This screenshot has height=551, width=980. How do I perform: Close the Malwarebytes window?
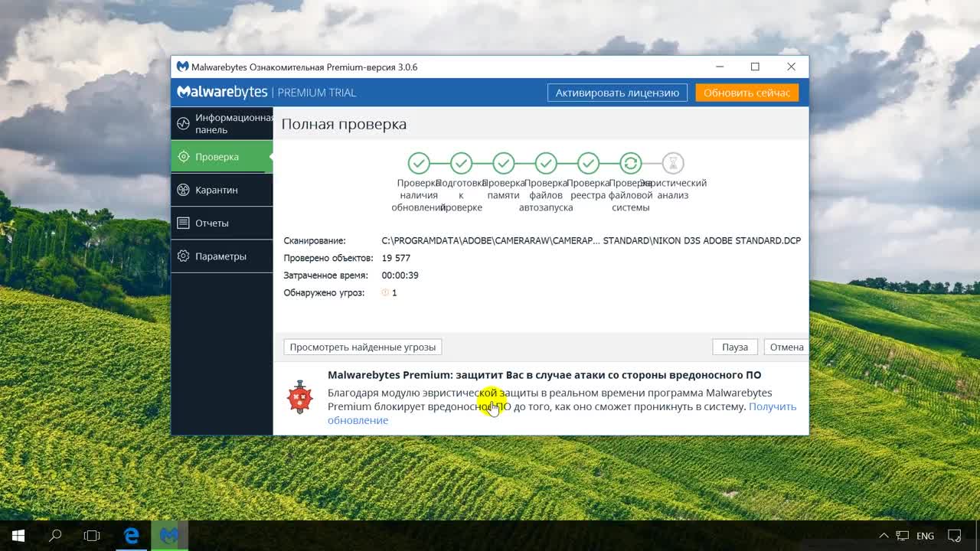[x=791, y=67]
